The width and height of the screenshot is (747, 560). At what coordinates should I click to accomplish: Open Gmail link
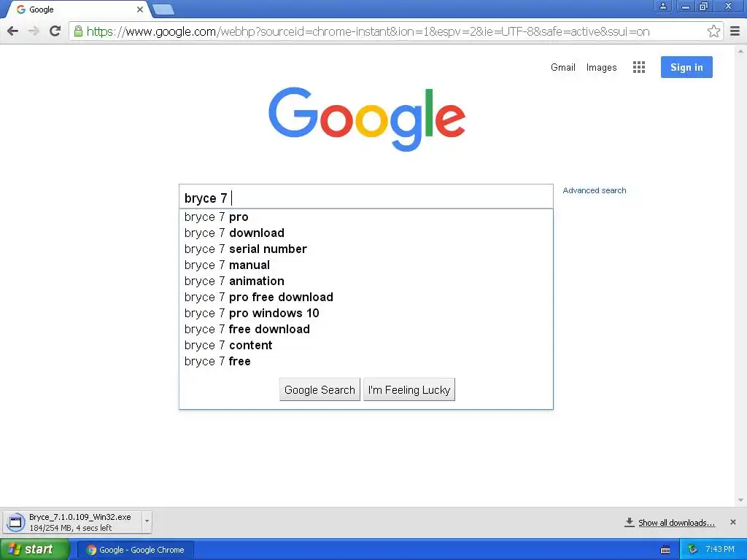562,68
